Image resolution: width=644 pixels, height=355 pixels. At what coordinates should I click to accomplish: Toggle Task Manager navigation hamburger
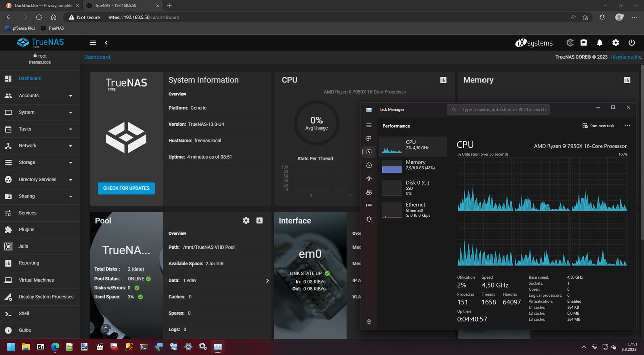(x=369, y=125)
